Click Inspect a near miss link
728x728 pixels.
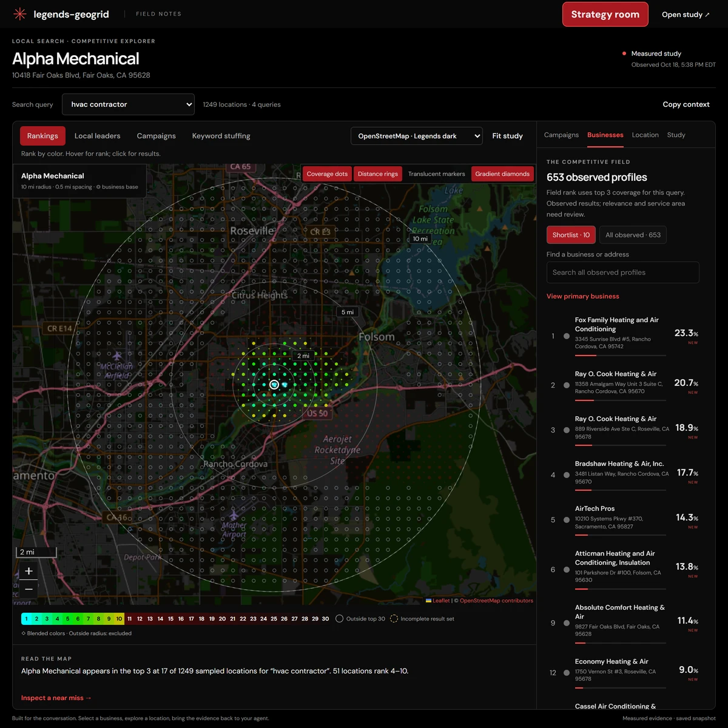(x=56, y=698)
